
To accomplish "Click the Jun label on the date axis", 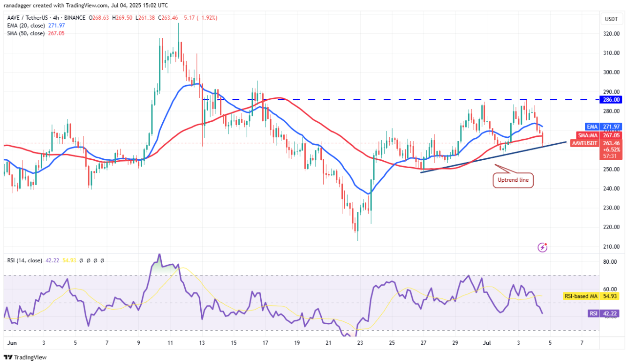I will (x=12, y=343).
